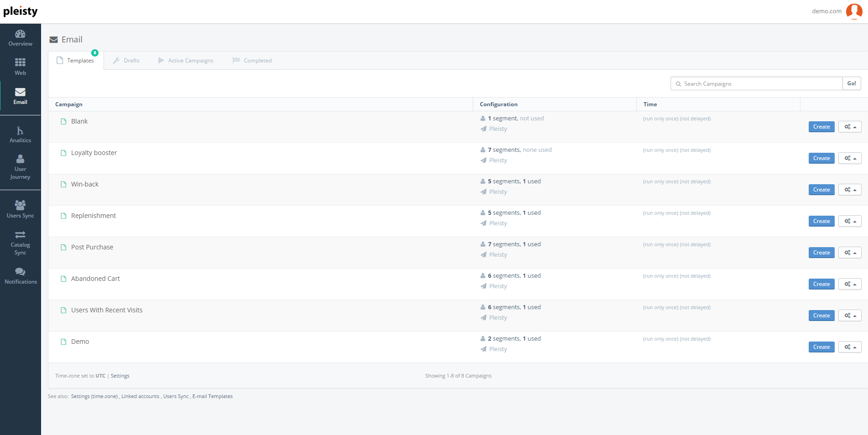Click the Email icon in the sidebar
This screenshot has height=435, width=868.
20,96
